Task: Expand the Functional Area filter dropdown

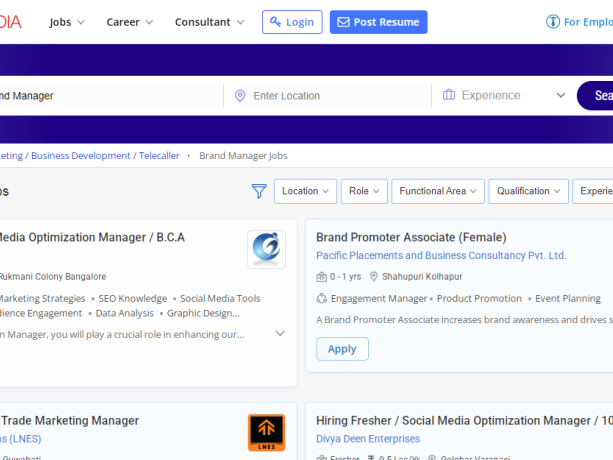Action: pos(438,191)
